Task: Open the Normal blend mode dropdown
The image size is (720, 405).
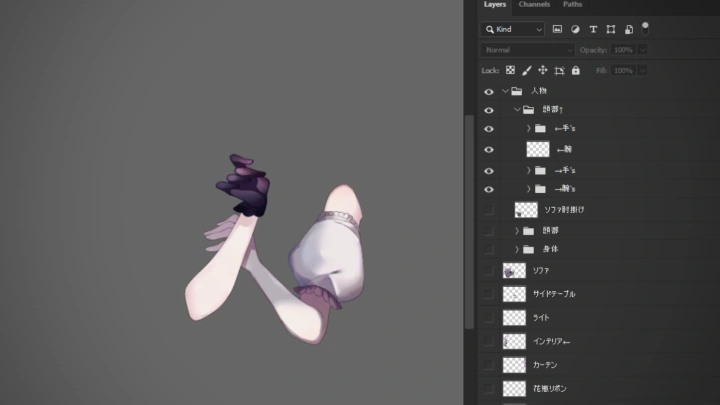Action: click(x=526, y=50)
